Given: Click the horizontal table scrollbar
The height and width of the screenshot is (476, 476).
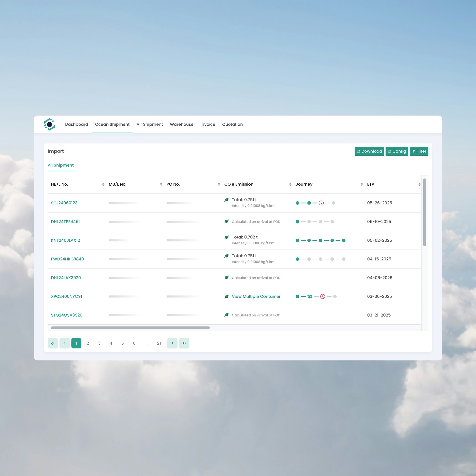Looking at the screenshot, I should point(130,328).
